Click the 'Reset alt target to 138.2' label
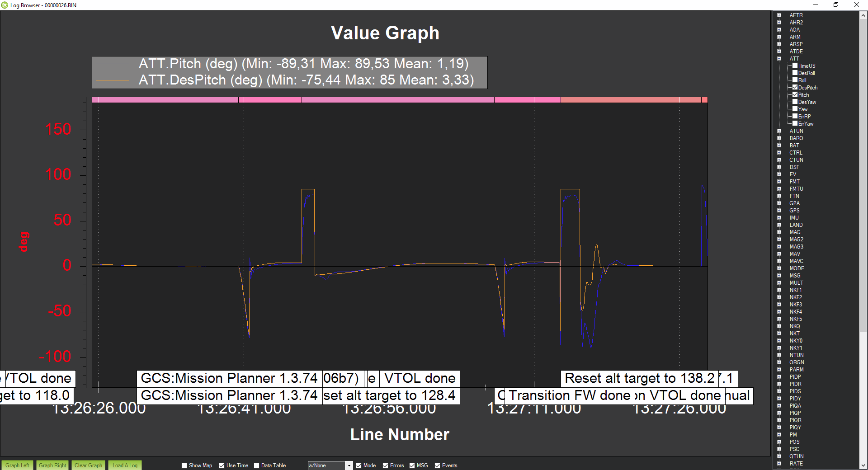This screenshot has width=868, height=470. point(640,378)
